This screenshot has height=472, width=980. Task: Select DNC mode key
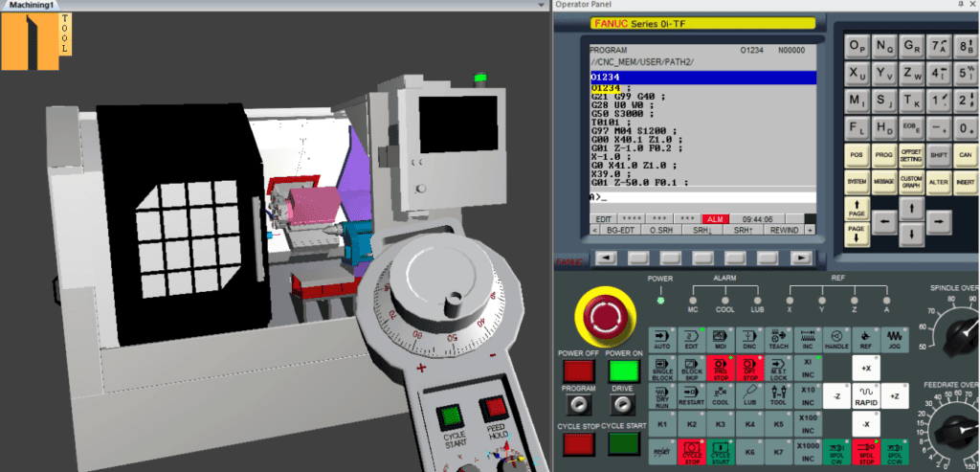pyautogui.click(x=748, y=340)
